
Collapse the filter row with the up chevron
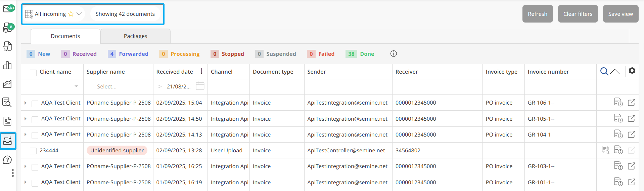[615, 71]
